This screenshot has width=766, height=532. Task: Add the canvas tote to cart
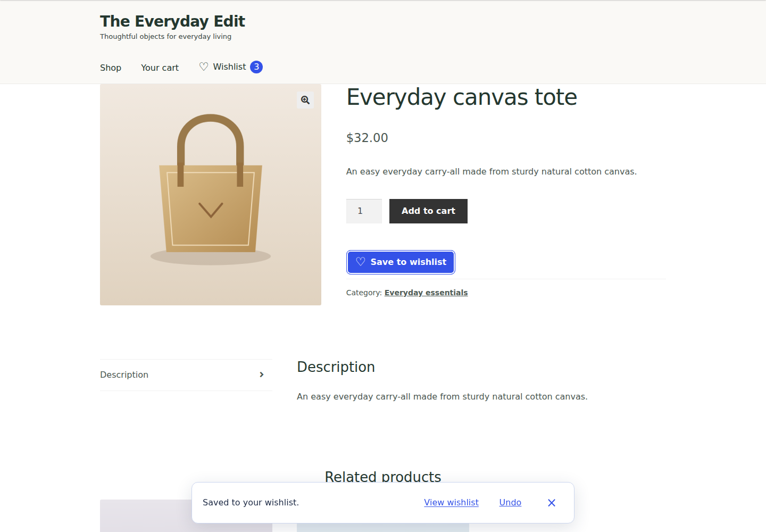[x=428, y=211]
